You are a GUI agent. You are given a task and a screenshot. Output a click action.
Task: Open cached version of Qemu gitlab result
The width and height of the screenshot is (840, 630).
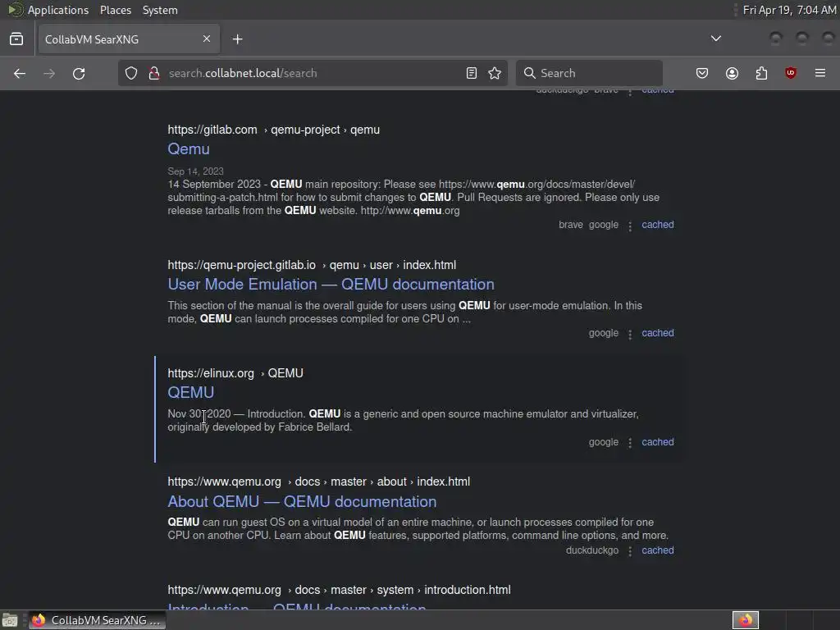click(x=658, y=225)
